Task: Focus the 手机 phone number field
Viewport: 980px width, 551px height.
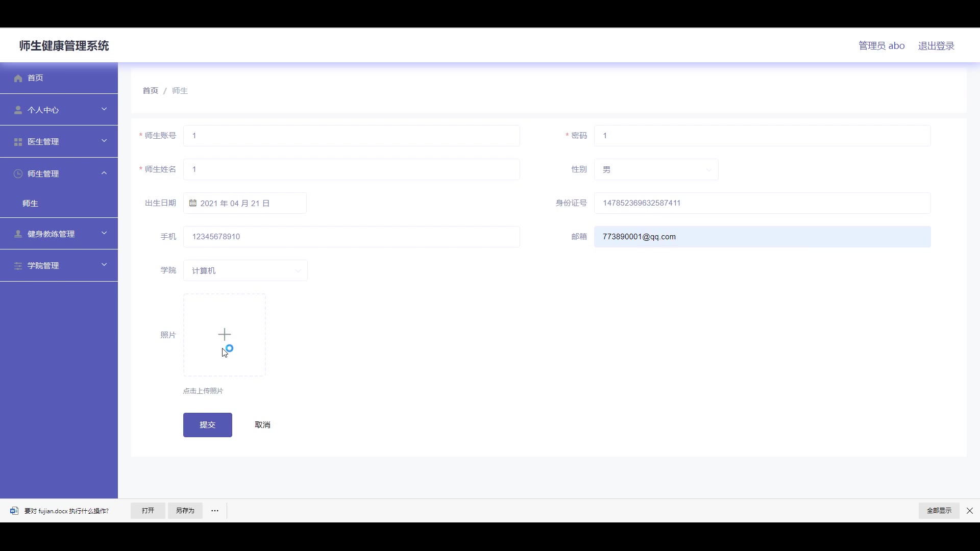Action: click(351, 237)
